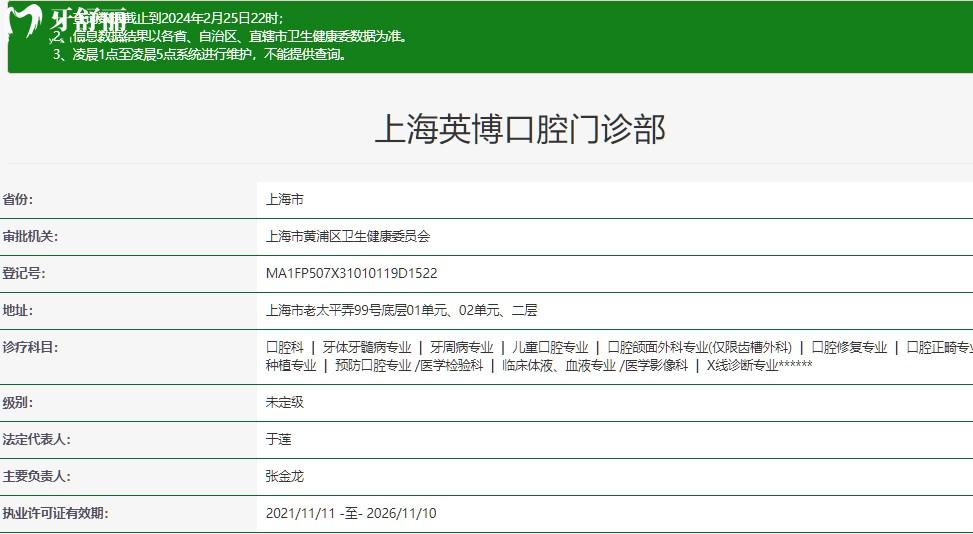Image resolution: width=973 pixels, height=534 pixels.
Task: Click 预防口腔专业 in the second line
Action: (x=373, y=365)
